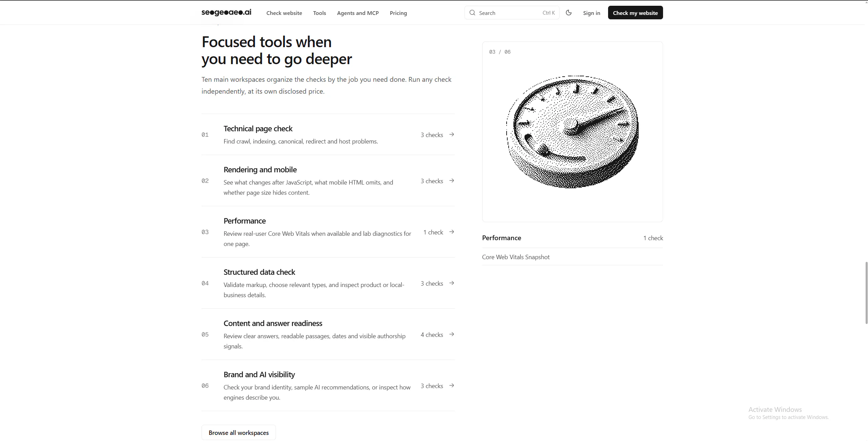Click '3 checks' in Structured data check row
Screen dimensions: 868x441
[432, 283]
